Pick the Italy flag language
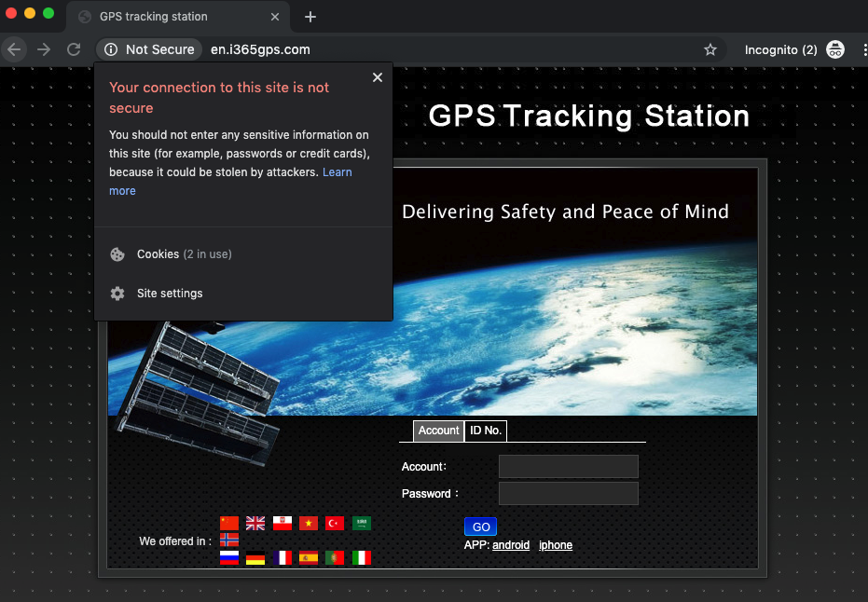The width and height of the screenshot is (868, 602). click(x=362, y=558)
